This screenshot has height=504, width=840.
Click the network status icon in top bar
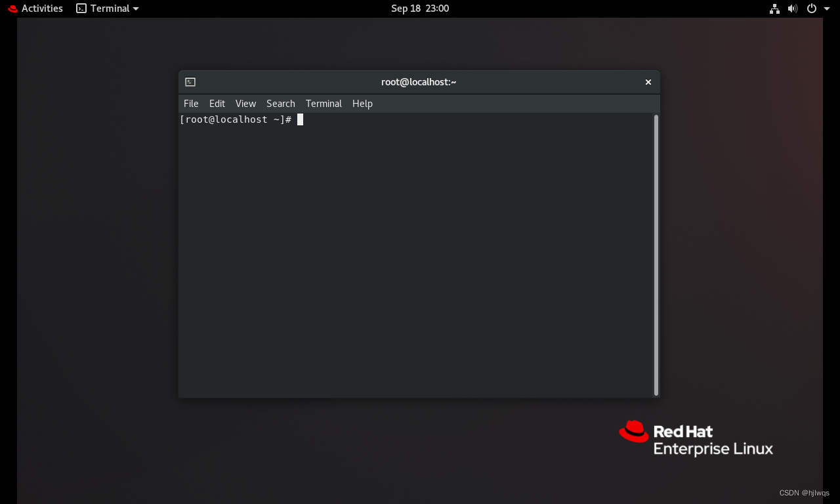tap(774, 9)
